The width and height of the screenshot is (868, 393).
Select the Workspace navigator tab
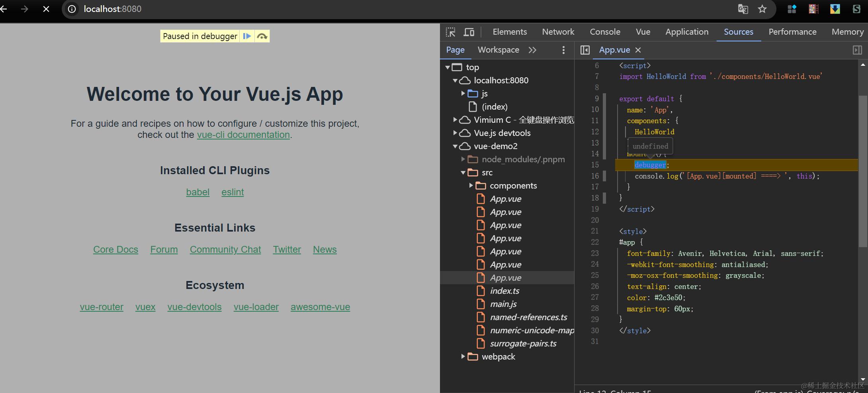(x=498, y=50)
